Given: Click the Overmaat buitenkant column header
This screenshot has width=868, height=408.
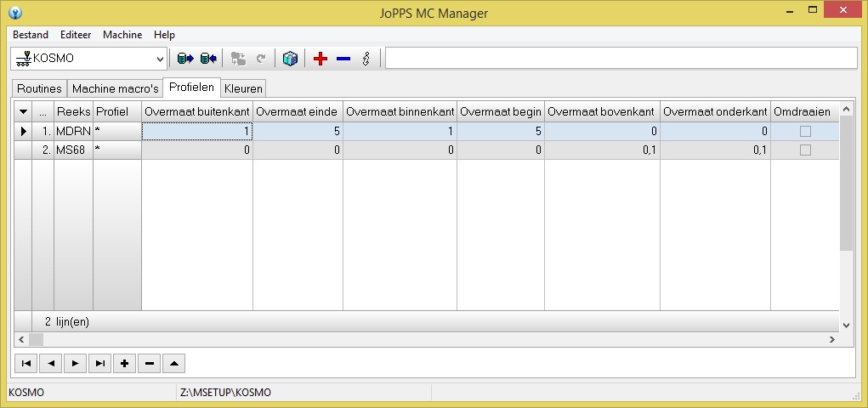Looking at the screenshot, I should (x=197, y=112).
